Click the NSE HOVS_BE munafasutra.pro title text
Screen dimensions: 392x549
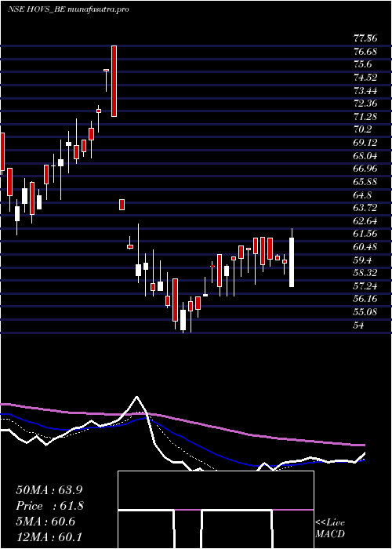point(69,9)
